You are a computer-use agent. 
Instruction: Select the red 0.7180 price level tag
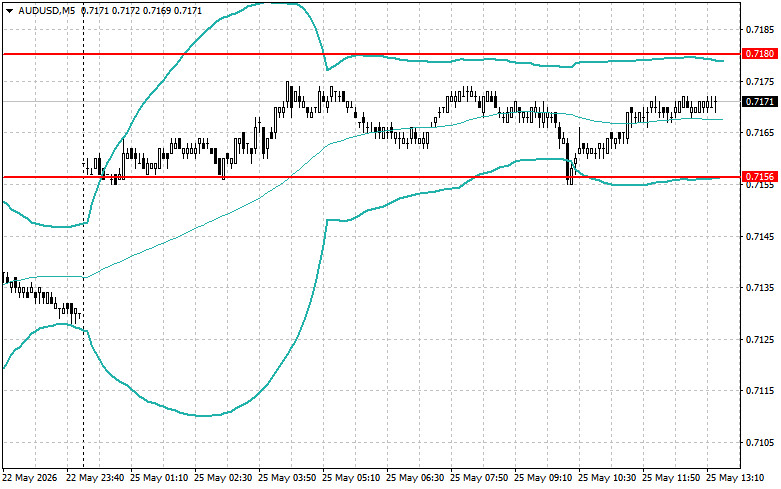coord(759,53)
